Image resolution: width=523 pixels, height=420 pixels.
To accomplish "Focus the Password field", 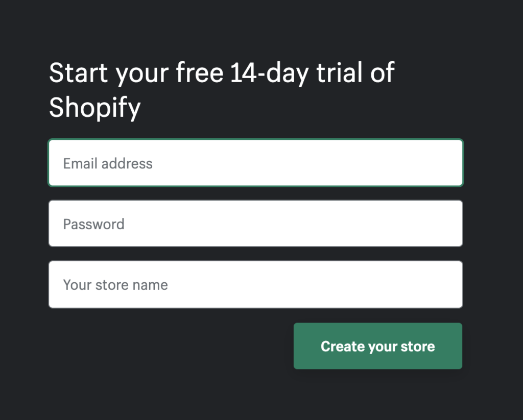I will (255, 224).
